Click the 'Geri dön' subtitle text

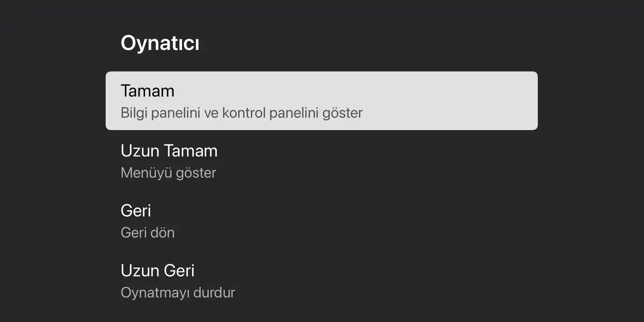(x=148, y=233)
